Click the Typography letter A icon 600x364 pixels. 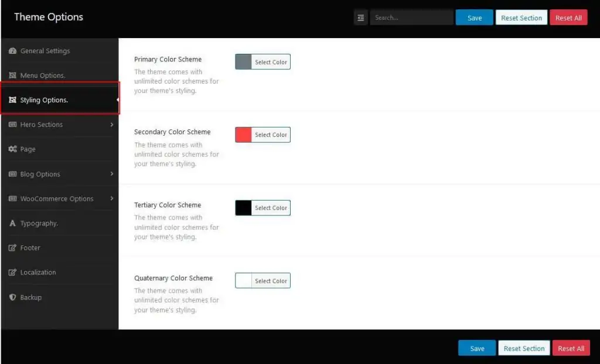tap(12, 224)
